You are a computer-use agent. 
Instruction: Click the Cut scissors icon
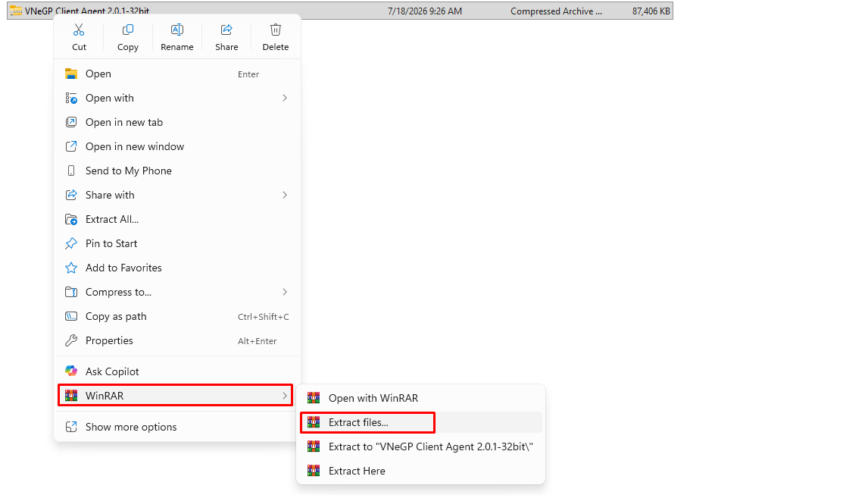point(79,30)
